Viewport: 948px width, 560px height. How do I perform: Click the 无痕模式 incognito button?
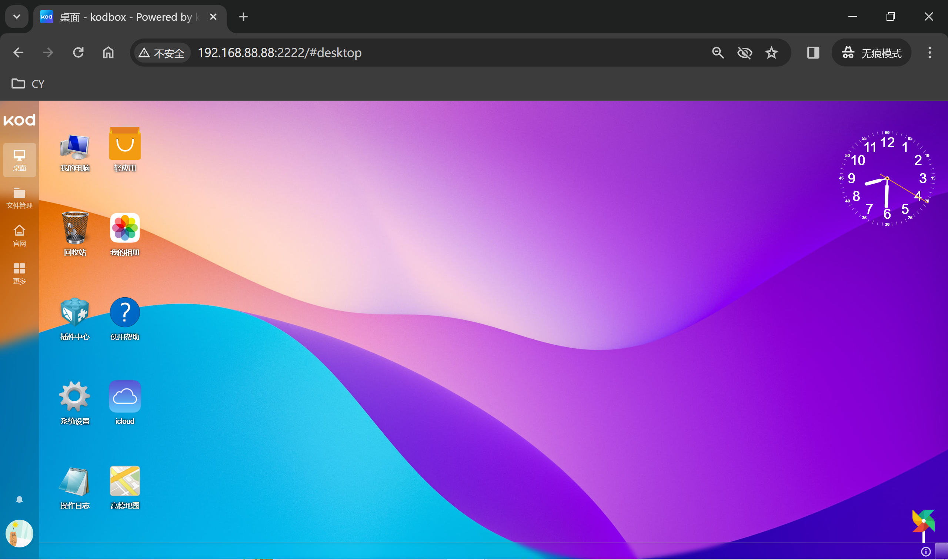tap(871, 53)
